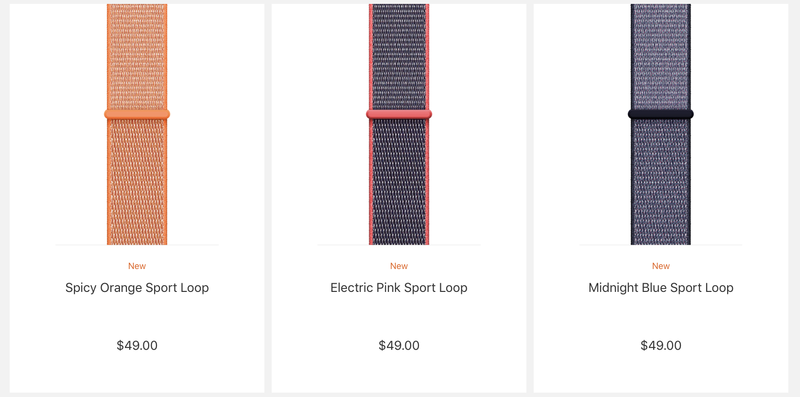Click empty space below the Spicy Orange price
The width and height of the screenshot is (800, 397).
[x=137, y=374]
